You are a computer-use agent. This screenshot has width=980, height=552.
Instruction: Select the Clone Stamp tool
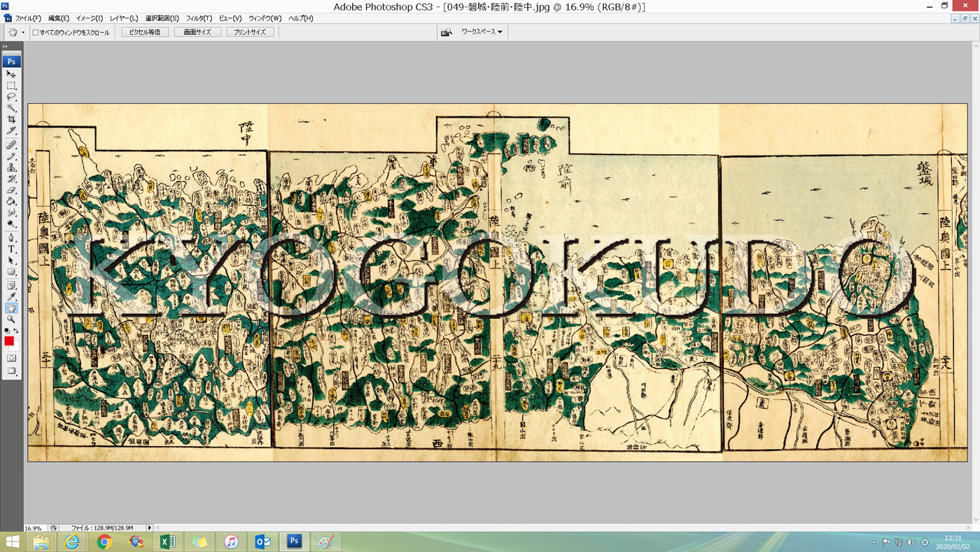point(11,167)
